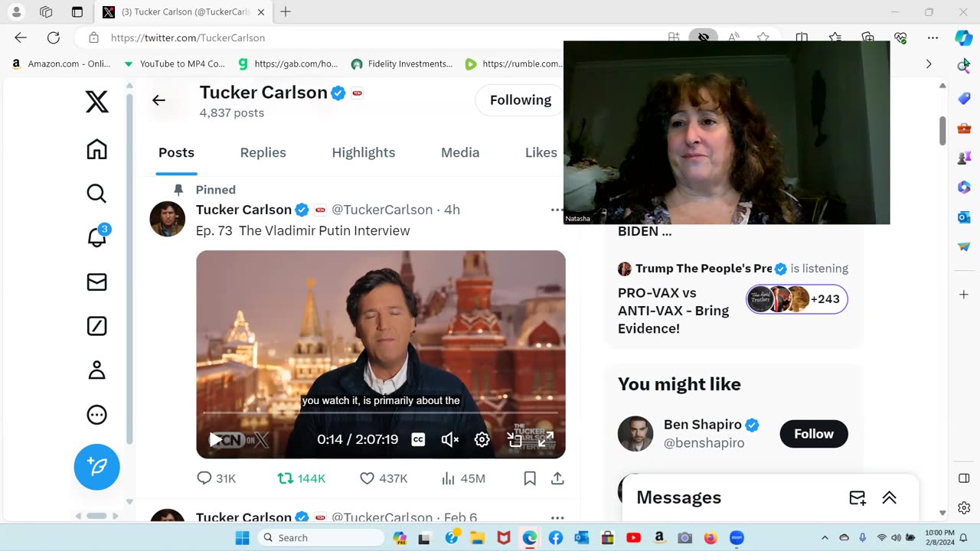Switch to the Likes tab
Screen dimensions: 980x551
[541, 152]
